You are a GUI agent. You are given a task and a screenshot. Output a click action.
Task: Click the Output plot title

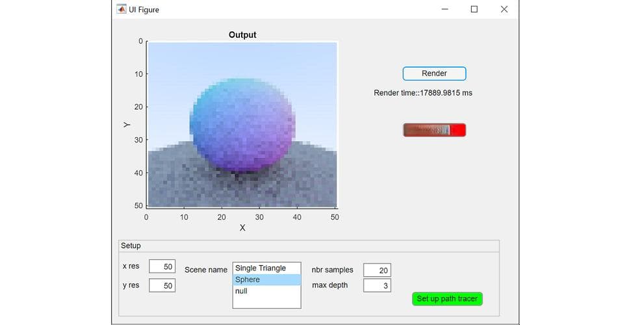coord(242,35)
